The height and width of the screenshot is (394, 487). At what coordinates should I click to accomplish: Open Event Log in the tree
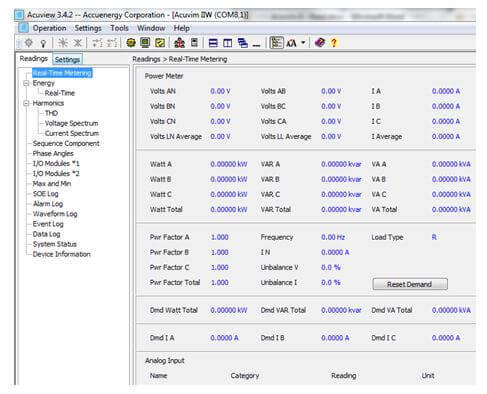click(x=48, y=224)
